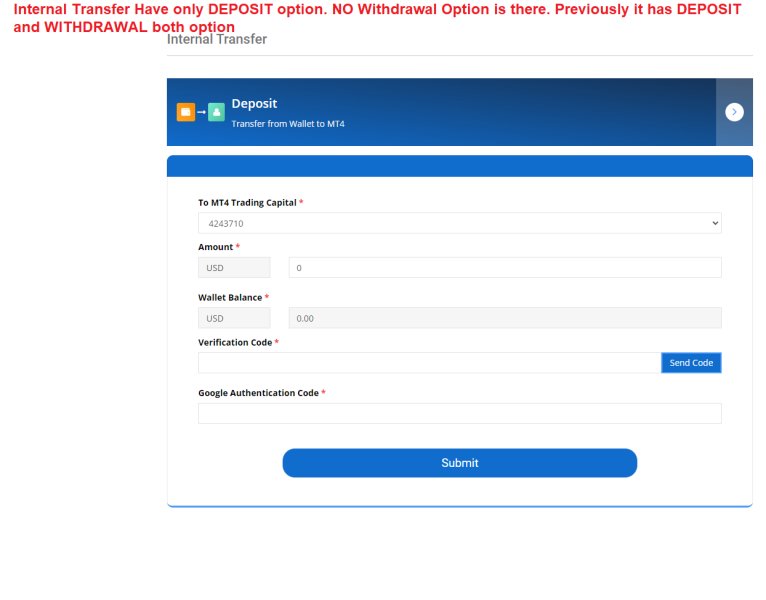Click the Submit button

coord(460,463)
